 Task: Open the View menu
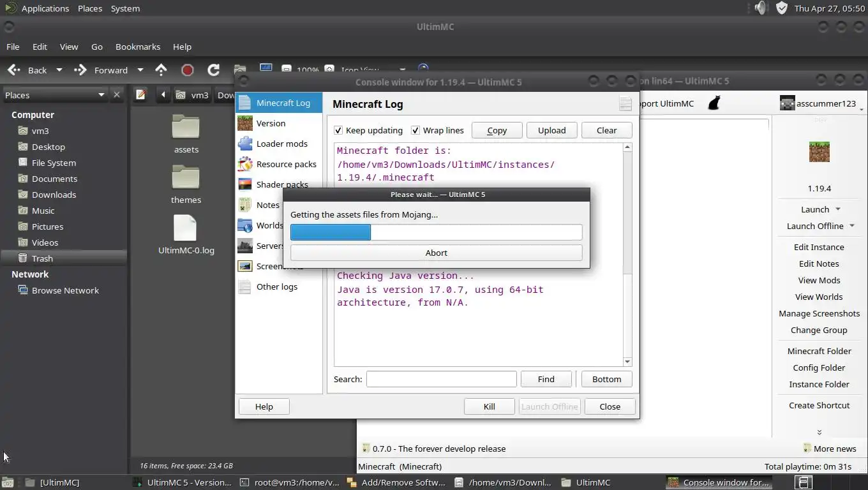tap(69, 47)
